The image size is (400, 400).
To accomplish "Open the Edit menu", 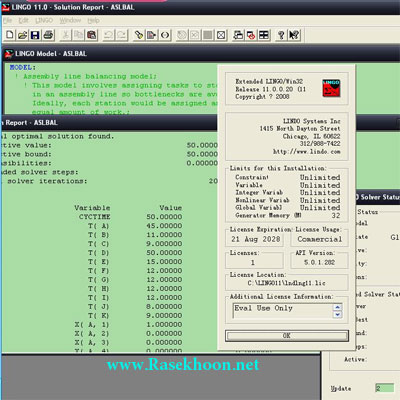I will [23, 20].
